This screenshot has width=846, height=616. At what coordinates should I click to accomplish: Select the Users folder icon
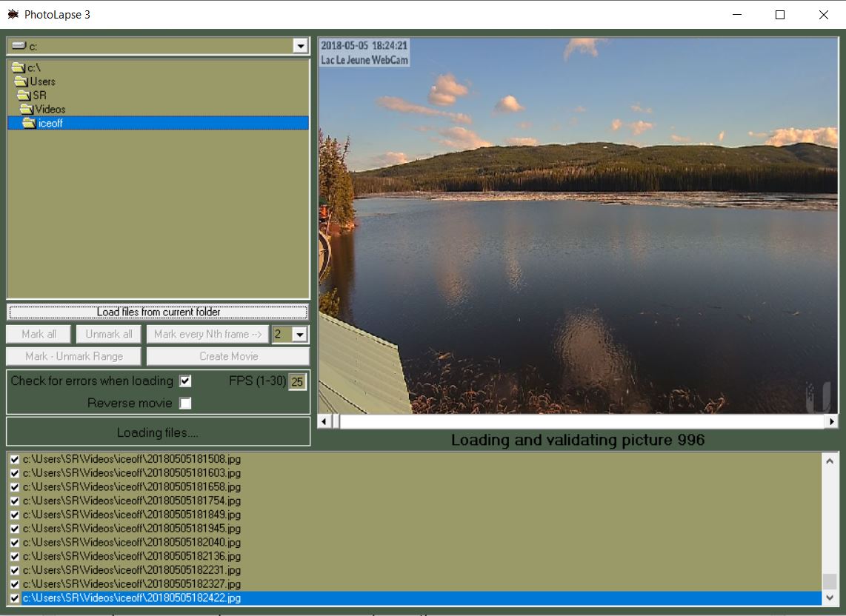pyautogui.click(x=23, y=81)
